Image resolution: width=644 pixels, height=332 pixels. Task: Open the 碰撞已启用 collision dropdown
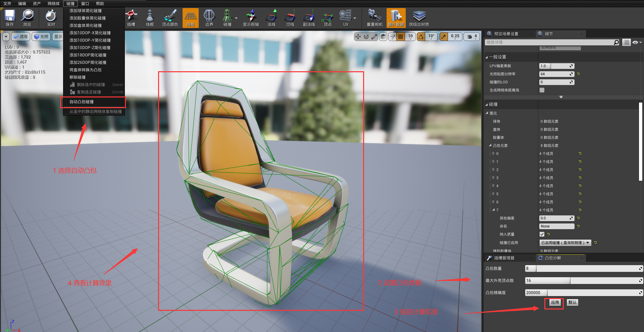coord(565,243)
